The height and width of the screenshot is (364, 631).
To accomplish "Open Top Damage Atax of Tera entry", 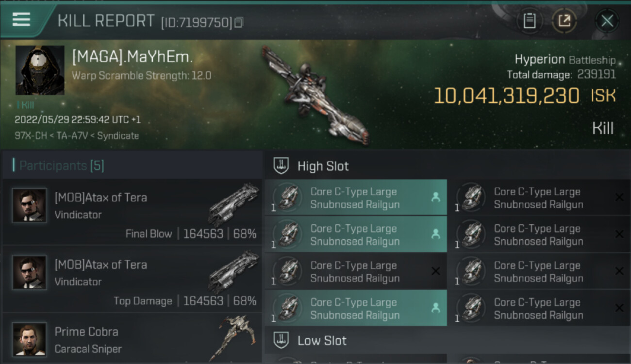I will pyautogui.click(x=133, y=279).
